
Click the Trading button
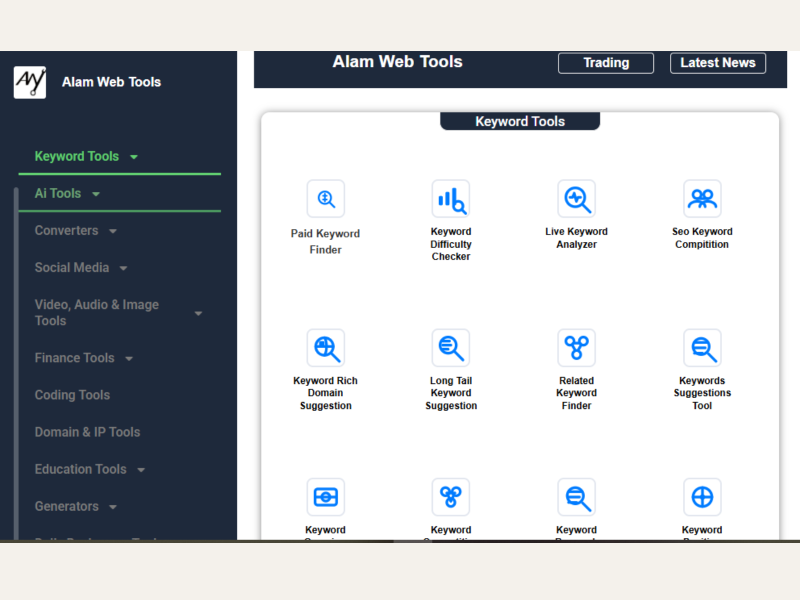point(606,63)
